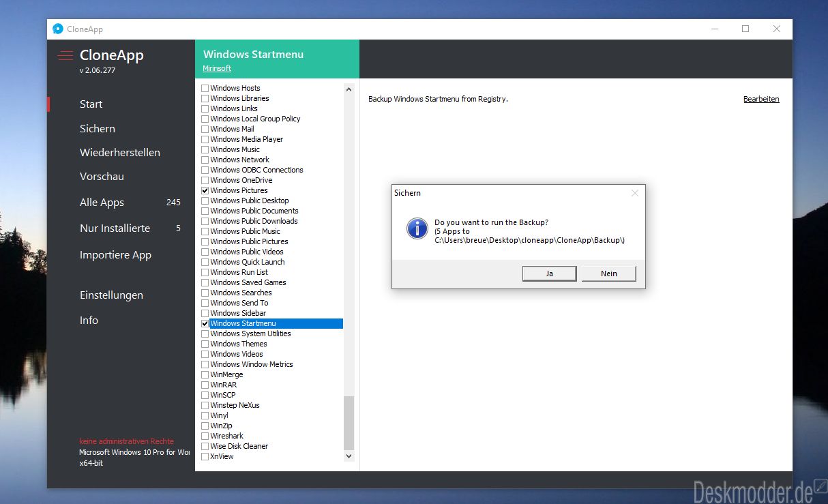Click the app list scrollbar thumb

349,423
